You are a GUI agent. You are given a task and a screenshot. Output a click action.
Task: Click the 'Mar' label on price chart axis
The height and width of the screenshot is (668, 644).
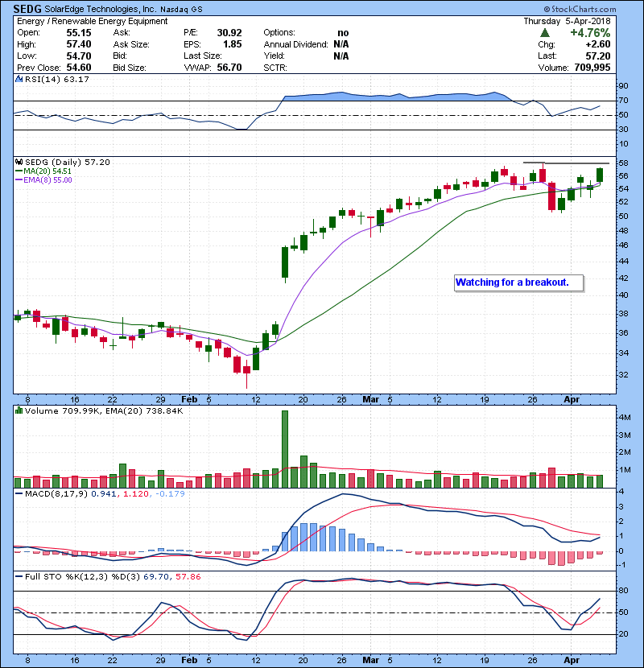coord(371,400)
